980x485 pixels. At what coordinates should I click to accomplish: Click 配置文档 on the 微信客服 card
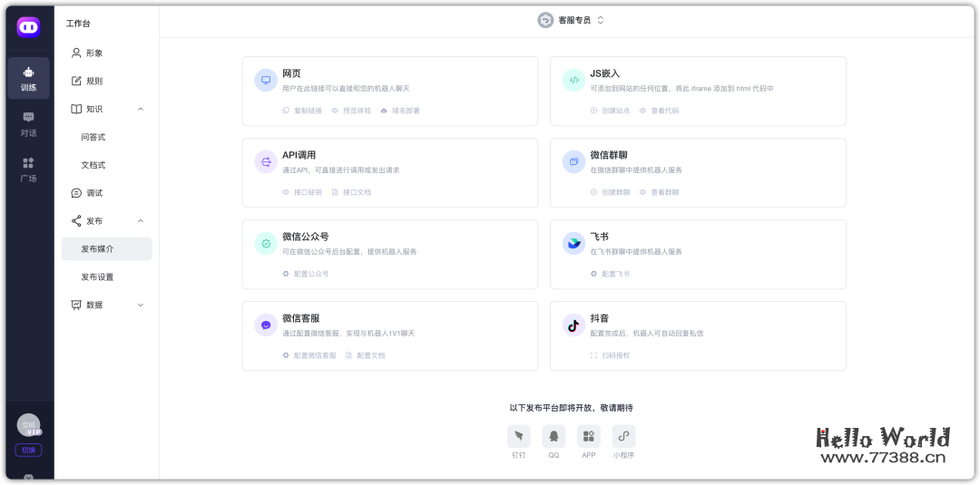(x=366, y=355)
